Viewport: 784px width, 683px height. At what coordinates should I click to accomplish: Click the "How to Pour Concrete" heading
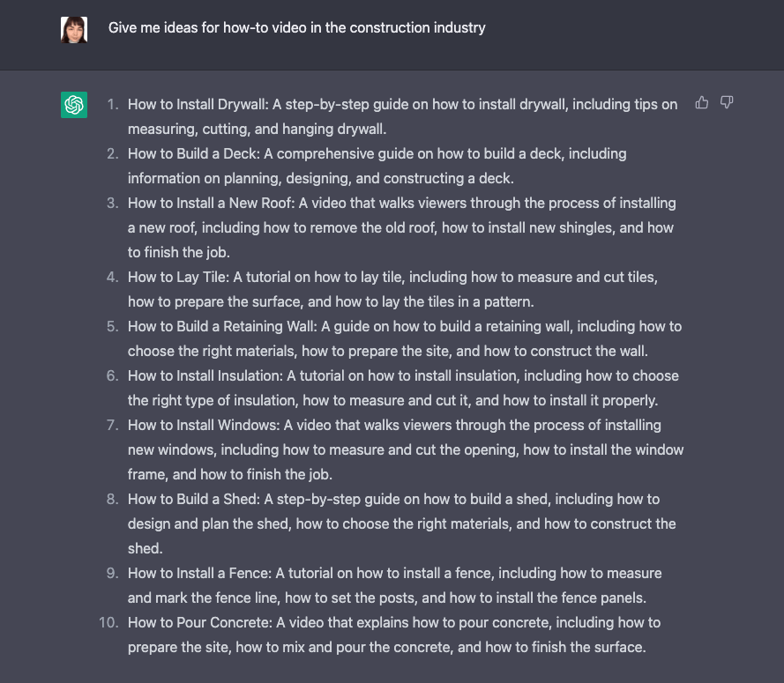198,622
